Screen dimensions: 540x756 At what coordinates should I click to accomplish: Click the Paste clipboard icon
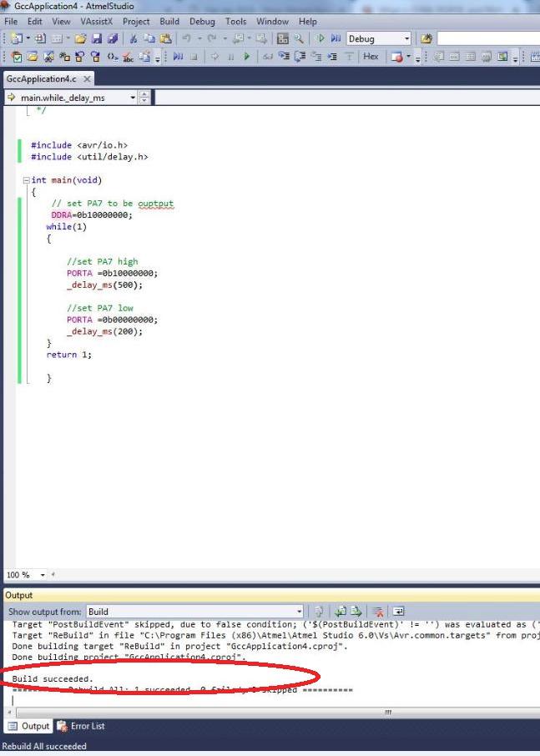pyautogui.click(x=165, y=38)
